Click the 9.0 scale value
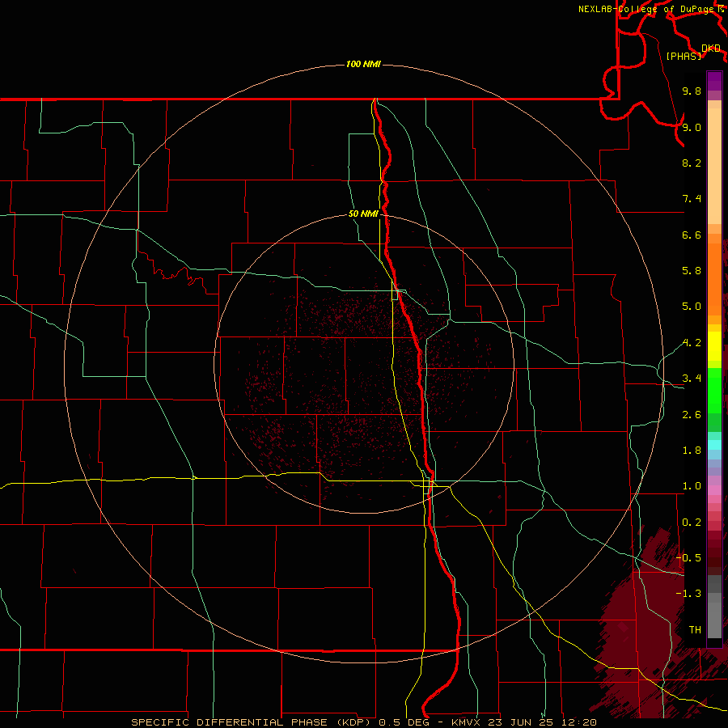The image size is (728, 728). [692, 127]
